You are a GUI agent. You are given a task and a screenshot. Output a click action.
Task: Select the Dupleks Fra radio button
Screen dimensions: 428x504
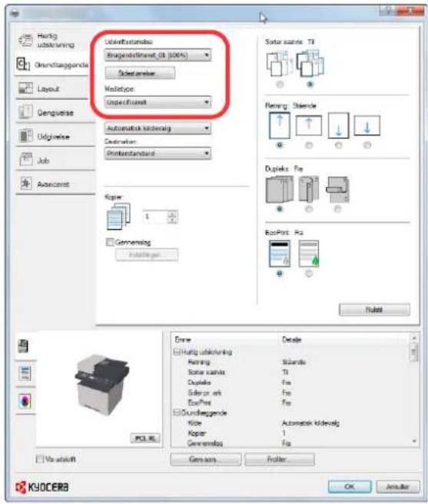(280, 209)
